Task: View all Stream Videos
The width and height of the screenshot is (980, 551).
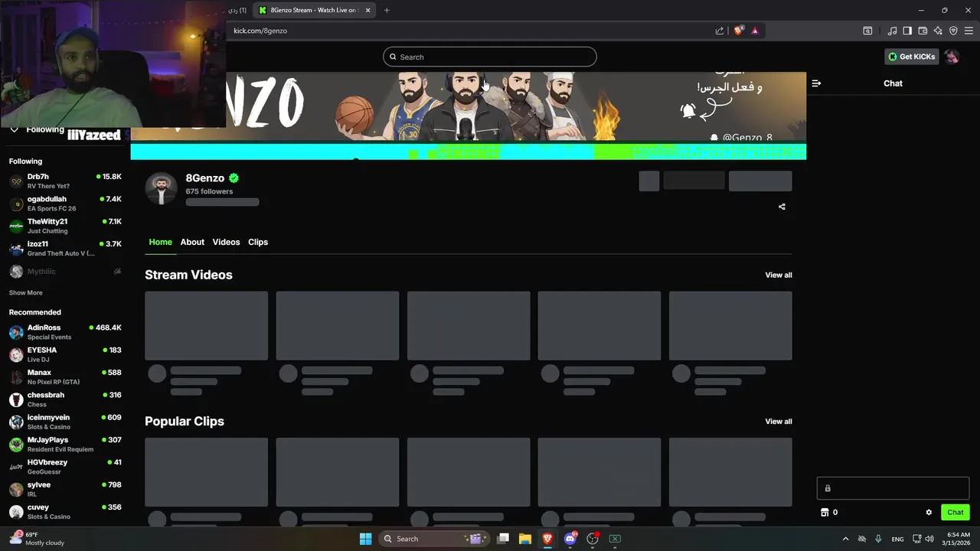Action: pos(779,275)
